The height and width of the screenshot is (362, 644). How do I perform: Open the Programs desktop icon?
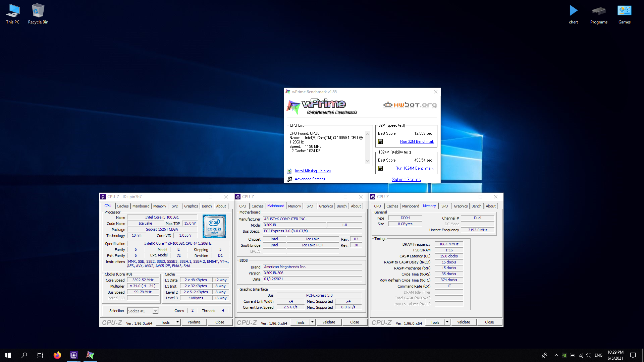[599, 14]
